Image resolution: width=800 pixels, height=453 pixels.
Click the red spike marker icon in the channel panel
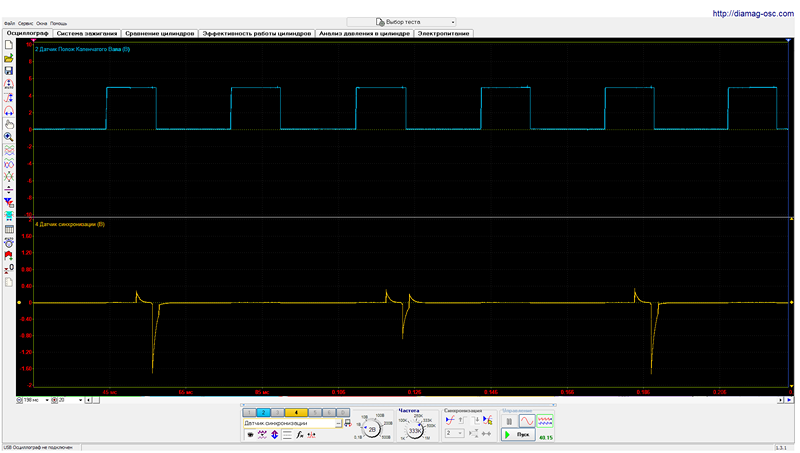click(x=312, y=435)
